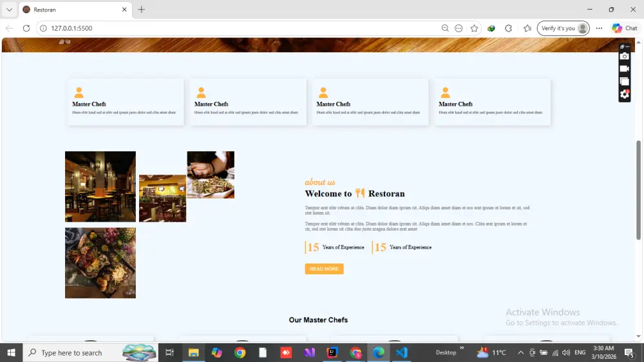
Task: Click the scrollbar down arrow
Action: [638, 336]
